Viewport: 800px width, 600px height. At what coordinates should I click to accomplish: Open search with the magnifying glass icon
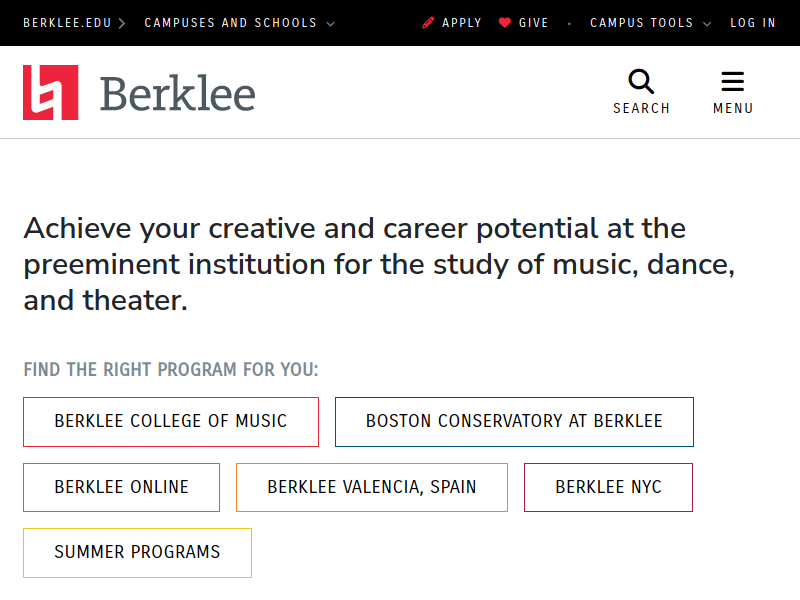pos(641,82)
